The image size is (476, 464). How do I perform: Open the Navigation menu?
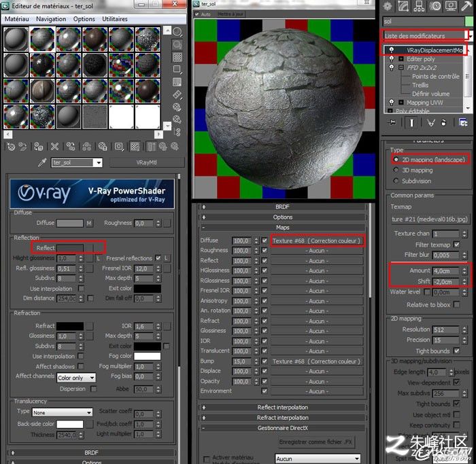click(x=51, y=19)
